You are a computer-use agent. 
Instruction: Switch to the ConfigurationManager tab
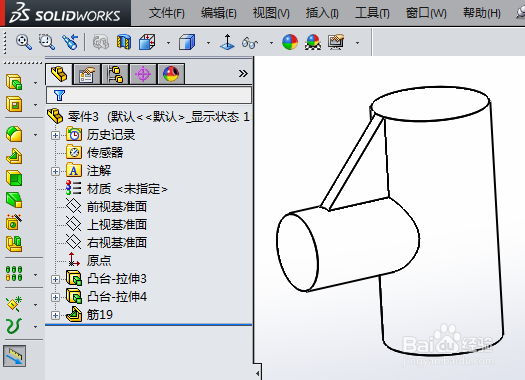click(x=115, y=74)
